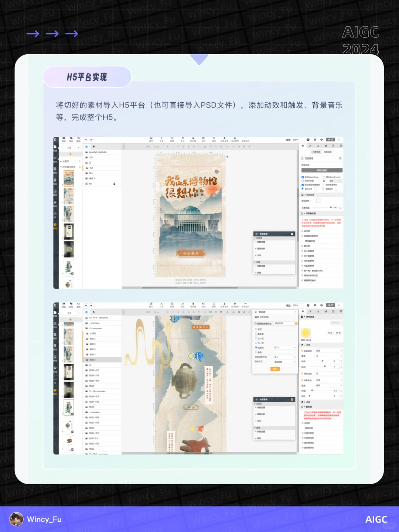
Task: Click music note icon on top editor canvas
Action: [216, 171]
